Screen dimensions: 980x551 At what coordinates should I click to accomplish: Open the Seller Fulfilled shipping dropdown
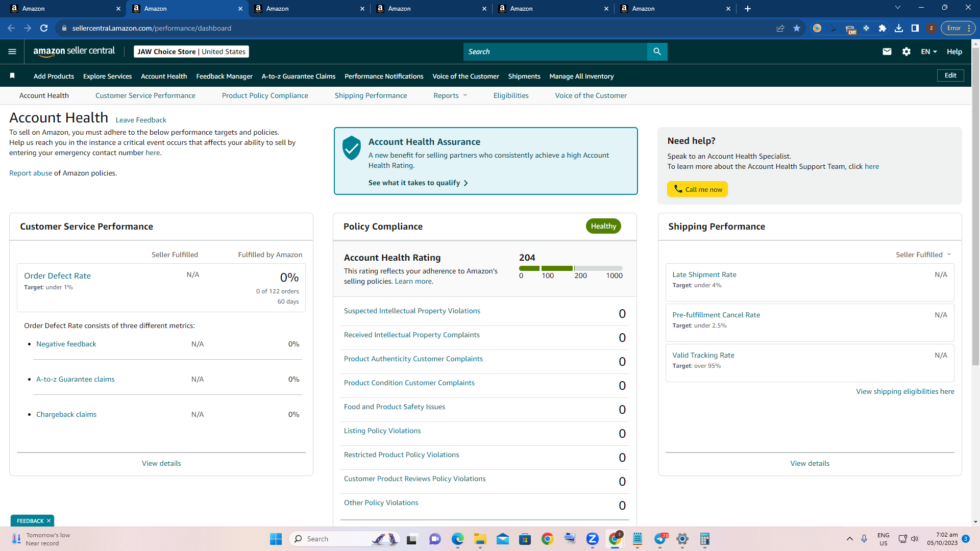(923, 255)
